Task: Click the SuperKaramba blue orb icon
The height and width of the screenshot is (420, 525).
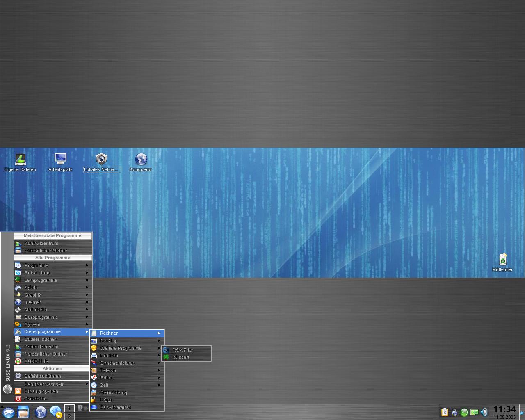Action: click(94, 407)
